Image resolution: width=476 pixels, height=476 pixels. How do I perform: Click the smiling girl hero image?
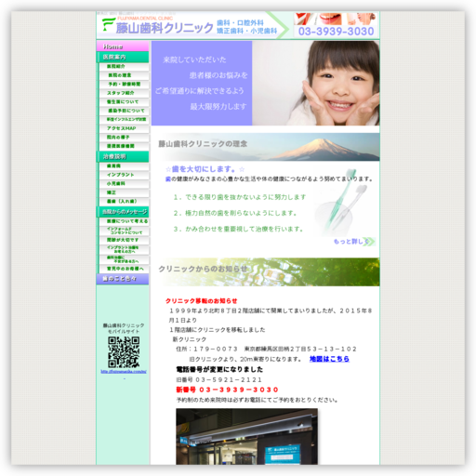pyautogui.click(x=316, y=84)
